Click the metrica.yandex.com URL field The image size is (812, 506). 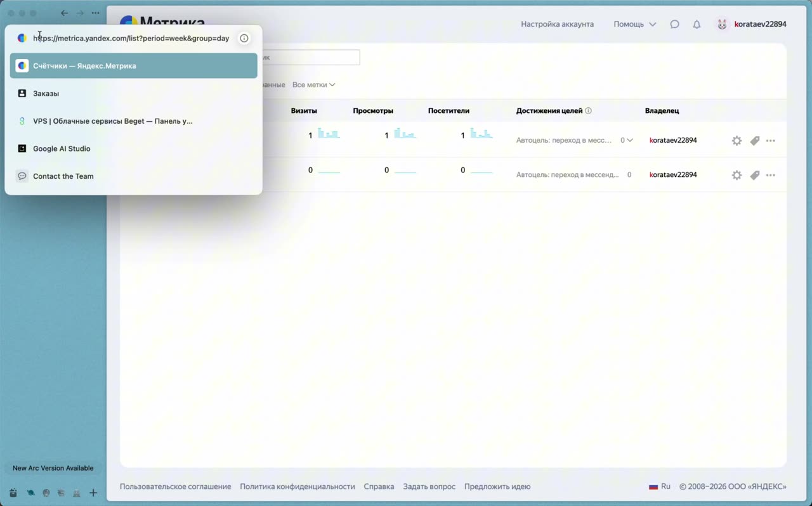131,38
